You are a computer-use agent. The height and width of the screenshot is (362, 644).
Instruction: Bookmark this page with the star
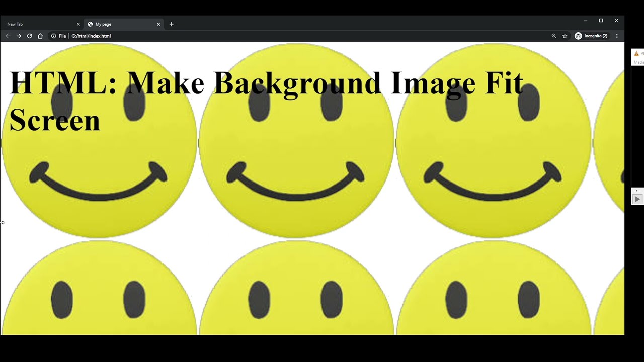565,36
